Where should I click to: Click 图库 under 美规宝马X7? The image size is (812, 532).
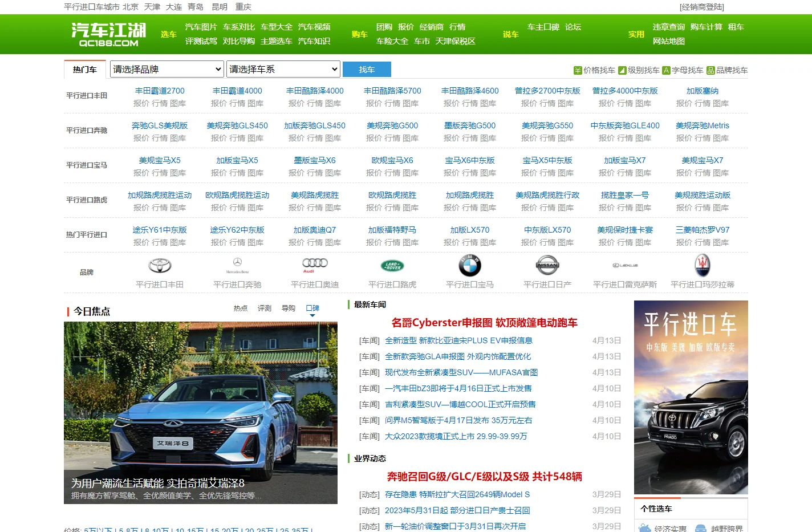pyautogui.click(x=721, y=173)
